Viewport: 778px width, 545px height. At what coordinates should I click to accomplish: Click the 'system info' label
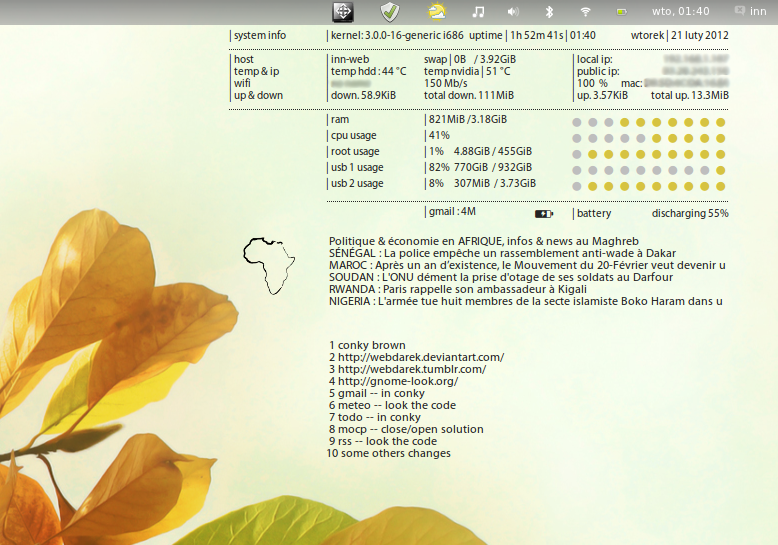tap(260, 35)
